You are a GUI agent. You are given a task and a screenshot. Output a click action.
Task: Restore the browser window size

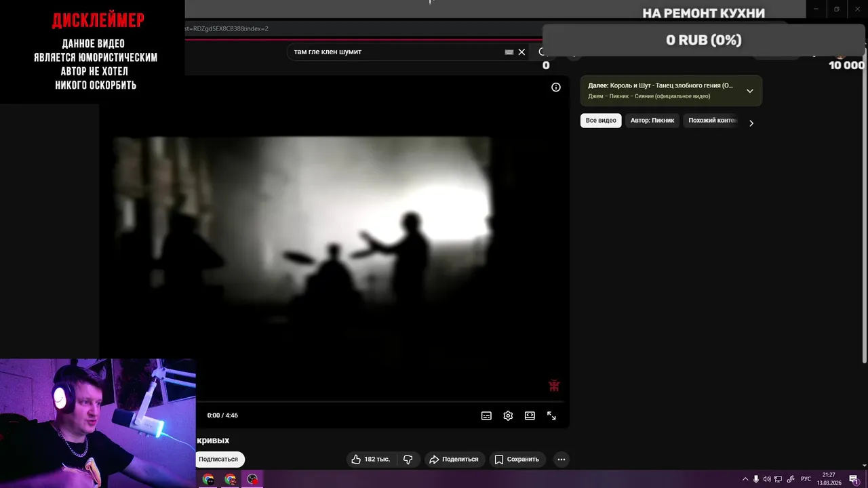coord(837,9)
